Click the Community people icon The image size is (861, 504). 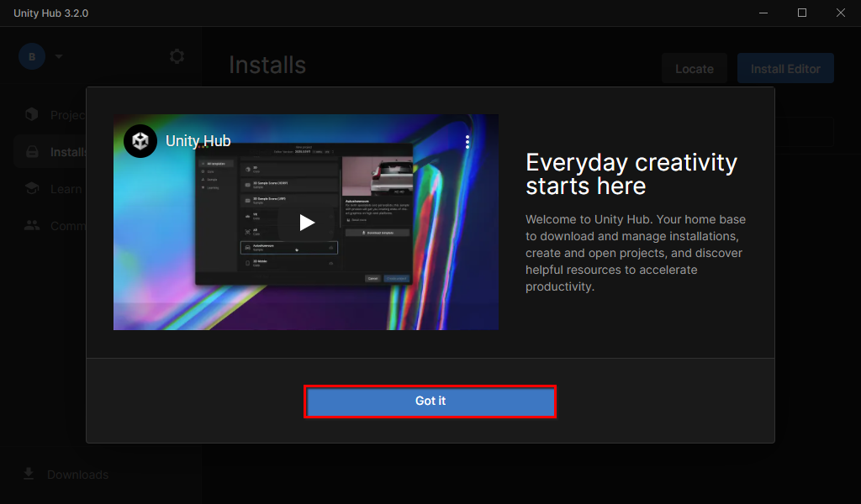tap(32, 225)
